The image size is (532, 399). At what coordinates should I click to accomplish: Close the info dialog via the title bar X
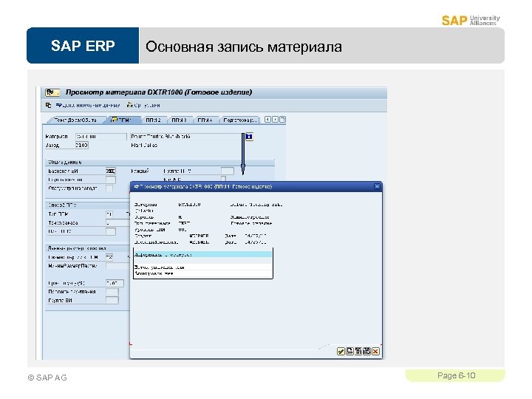377,186
